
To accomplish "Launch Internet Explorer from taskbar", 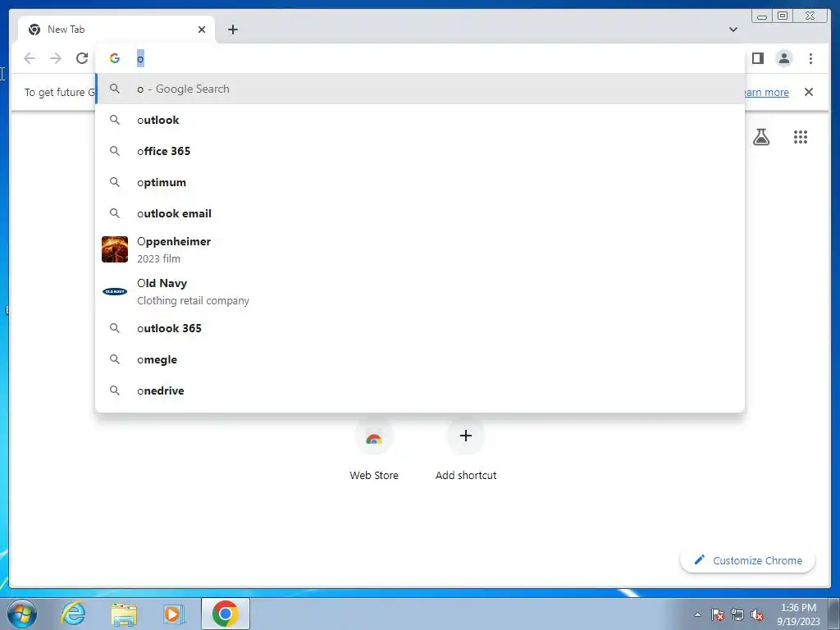I will click(x=73, y=614).
